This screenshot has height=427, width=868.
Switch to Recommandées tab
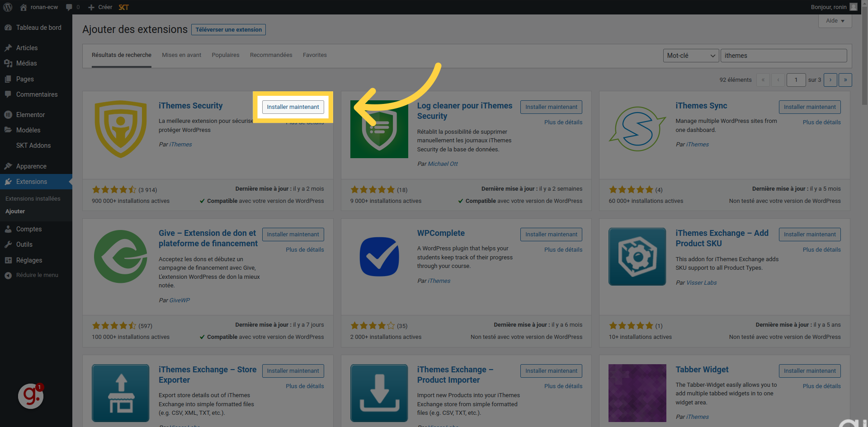[271, 55]
